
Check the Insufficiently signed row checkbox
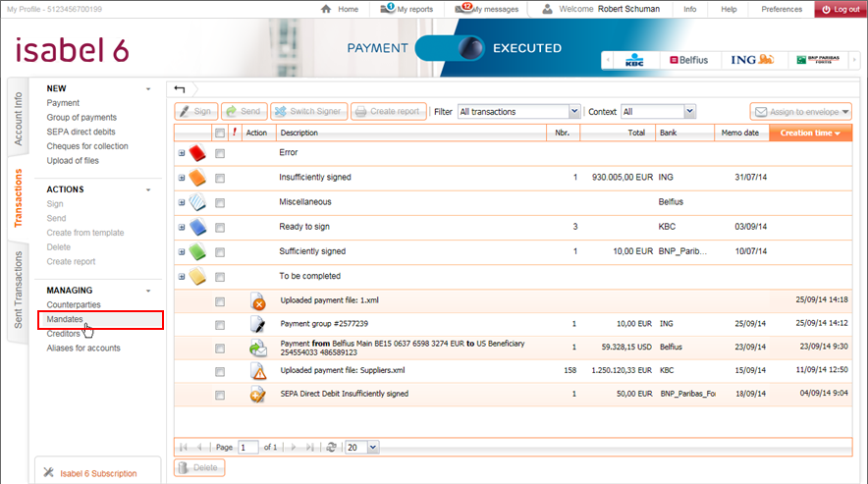[x=220, y=179]
